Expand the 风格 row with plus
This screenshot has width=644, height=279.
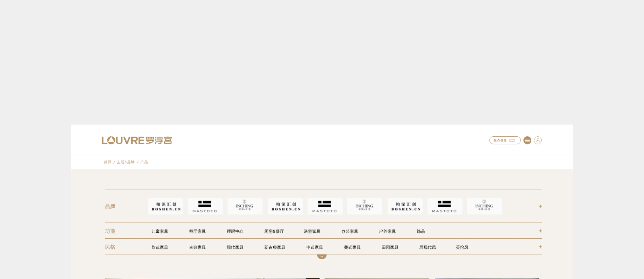(x=540, y=247)
